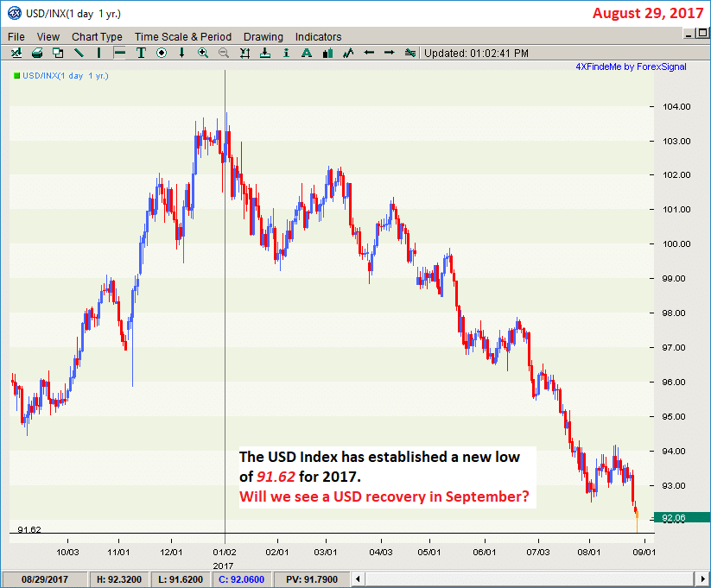Click the horizontal scrollbar track
Viewport: 711px width, 588px height.
(530, 579)
